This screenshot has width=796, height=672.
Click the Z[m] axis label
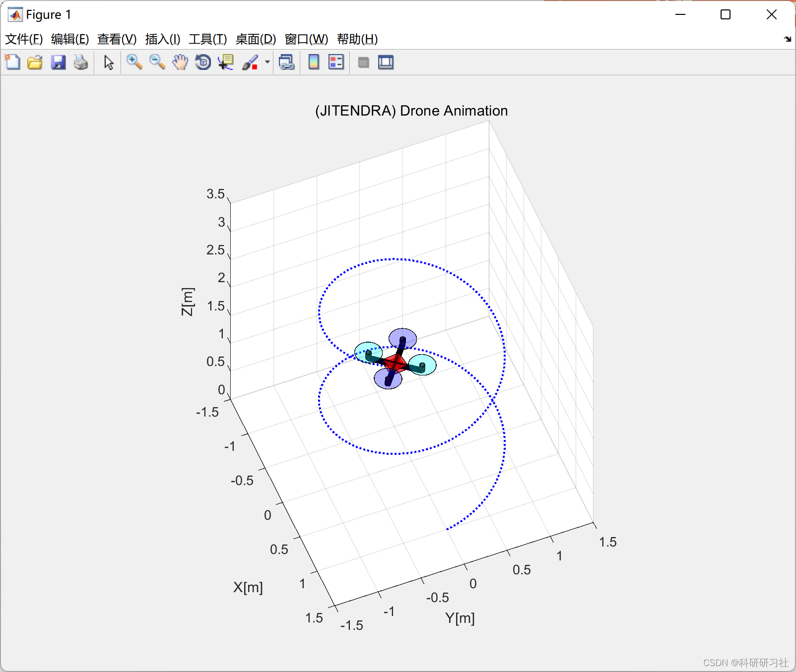tap(188, 302)
